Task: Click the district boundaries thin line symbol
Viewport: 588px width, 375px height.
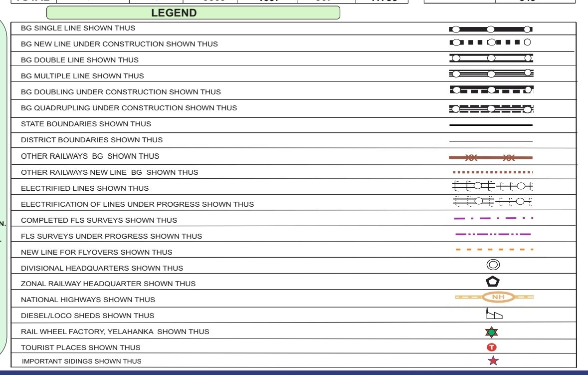Action: click(491, 141)
